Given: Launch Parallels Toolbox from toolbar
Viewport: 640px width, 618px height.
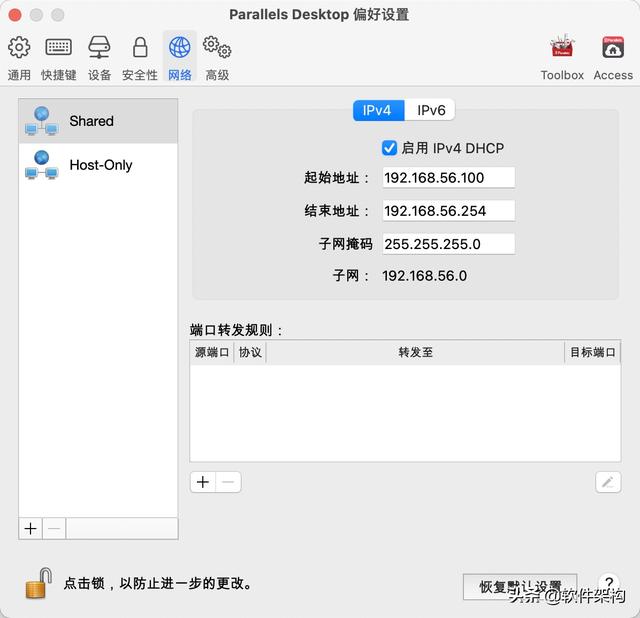Looking at the screenshot, I should [562, 57].
